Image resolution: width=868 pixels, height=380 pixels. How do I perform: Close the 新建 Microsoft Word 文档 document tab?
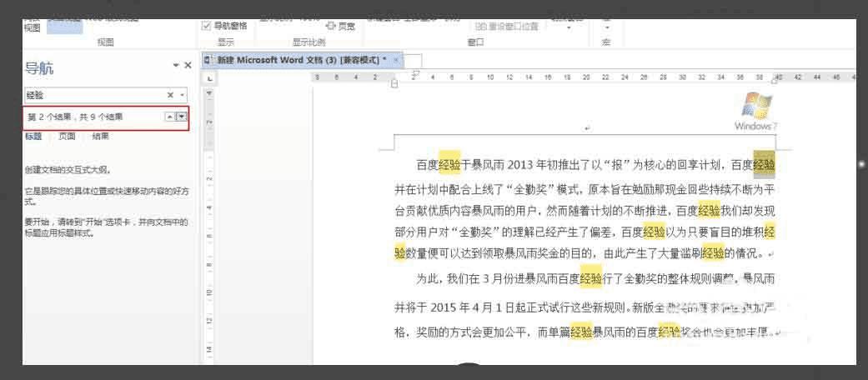click(x=396, y=60)
